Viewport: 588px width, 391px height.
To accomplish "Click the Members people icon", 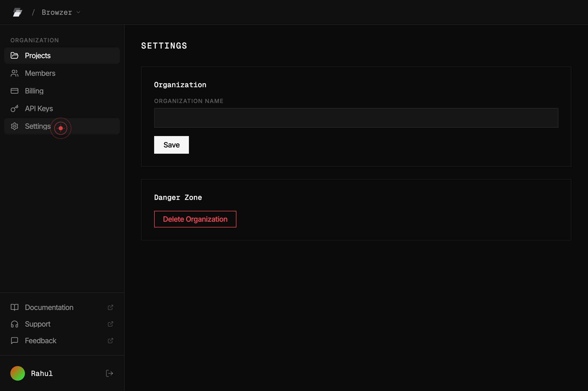I will click(15, 73).
